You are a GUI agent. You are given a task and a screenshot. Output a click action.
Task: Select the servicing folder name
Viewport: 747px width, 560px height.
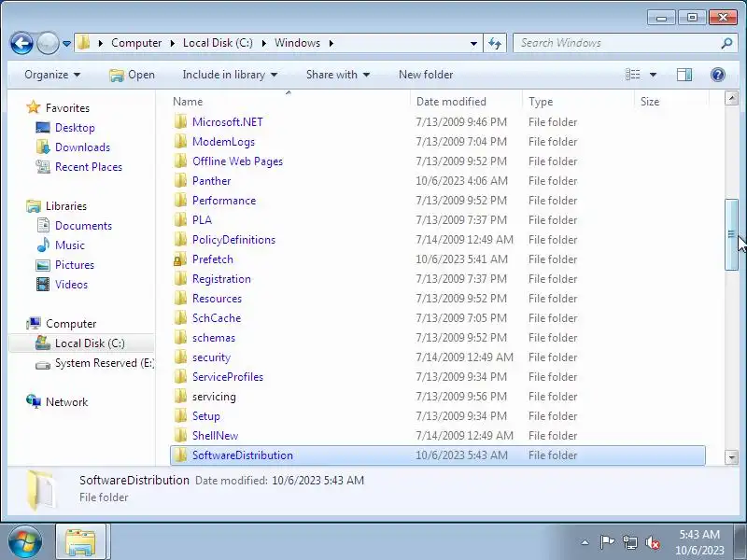pyautogui.click(x=214, y=397)
